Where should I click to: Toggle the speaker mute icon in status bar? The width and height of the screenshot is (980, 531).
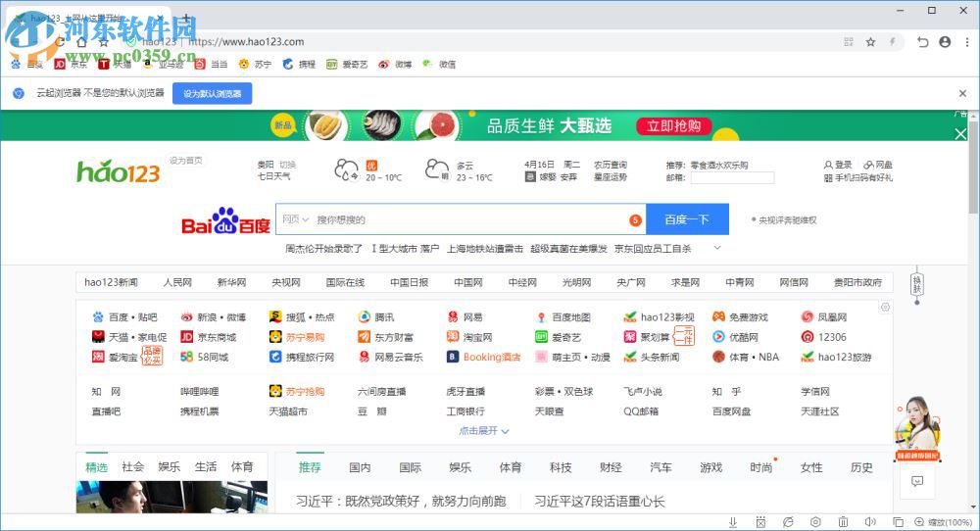[x=870, y=522]
